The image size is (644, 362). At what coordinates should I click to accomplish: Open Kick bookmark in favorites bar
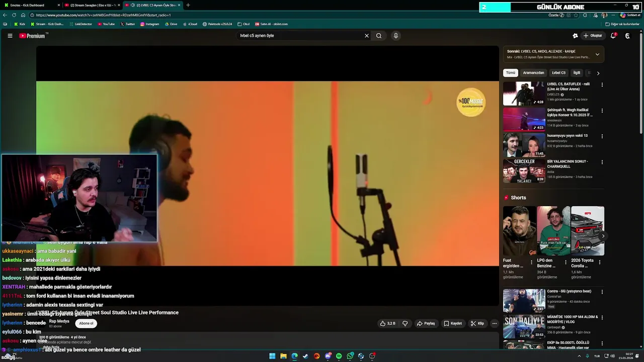tap(20, 24)
